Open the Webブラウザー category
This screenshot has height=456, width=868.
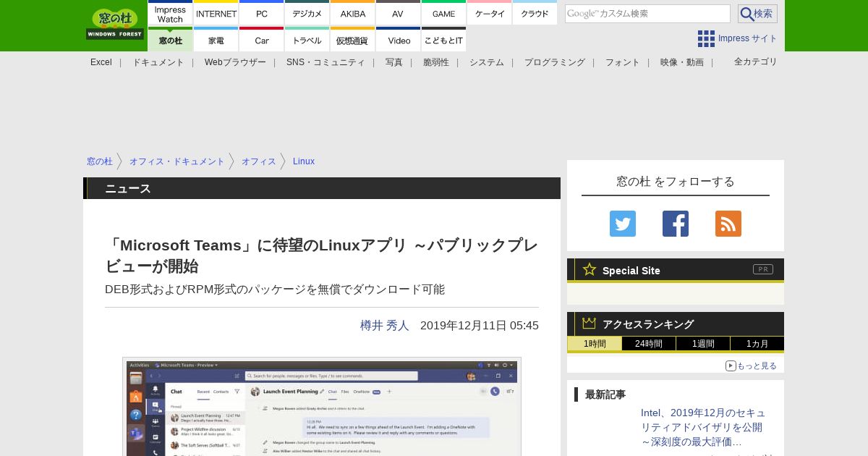click(x=235, y=62)
